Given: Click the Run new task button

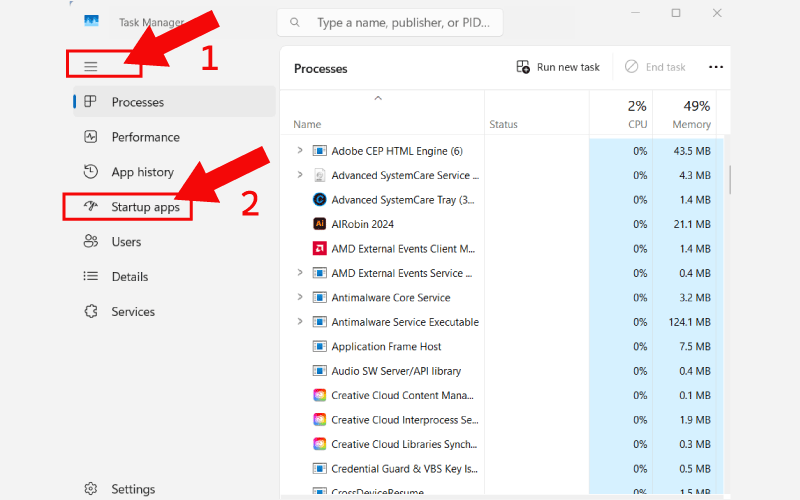Looking at the screenshot, I should (558, 67).
